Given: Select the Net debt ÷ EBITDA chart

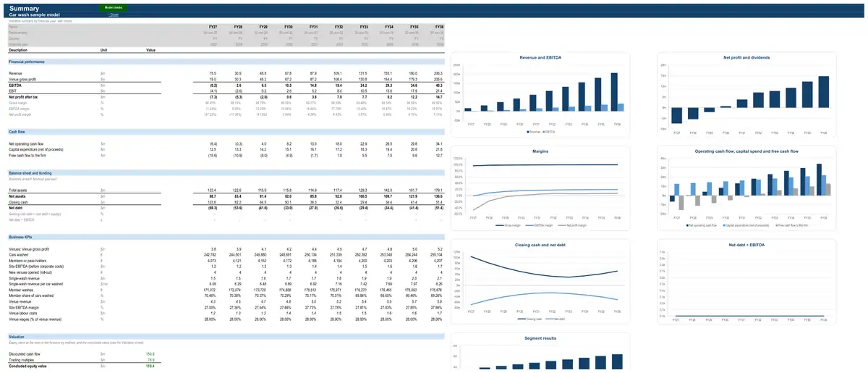Looking at the screenshot, I should point(746,281).
